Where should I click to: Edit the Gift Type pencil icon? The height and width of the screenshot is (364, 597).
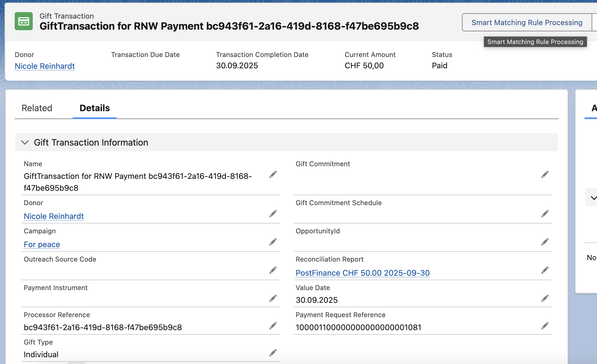click(273, 353)
